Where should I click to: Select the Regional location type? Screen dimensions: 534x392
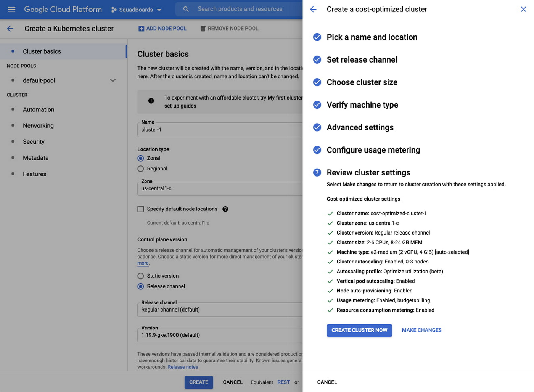(141, 169)
